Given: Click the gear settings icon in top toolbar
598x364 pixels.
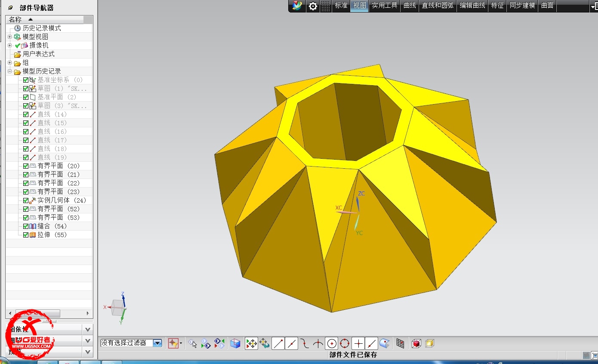Looking at the screenshot, I should [313, 6].
